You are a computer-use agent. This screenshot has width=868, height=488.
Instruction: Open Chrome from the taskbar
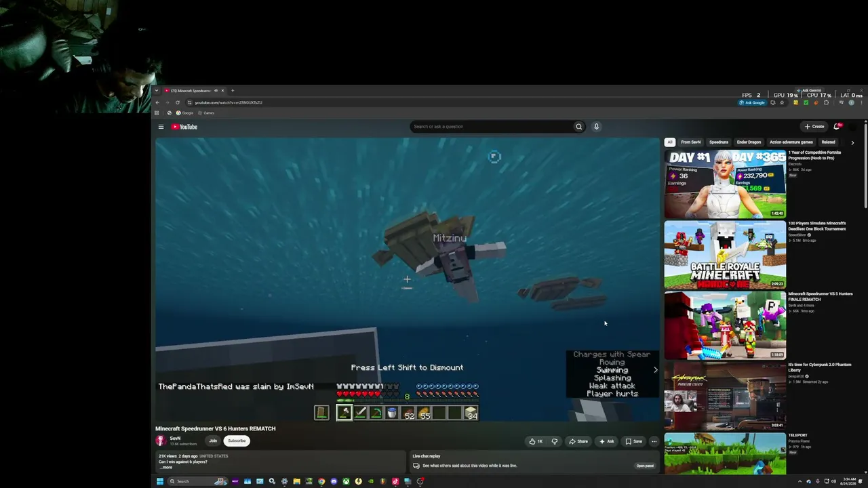tap(321, 481)
